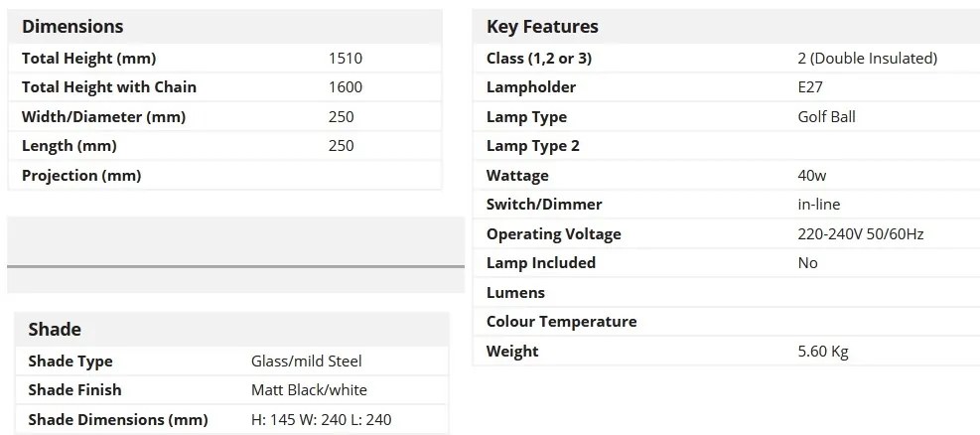This screenshot has height=435, width=980.
Task: Select the Width/Diameter (mm) label
Action: point(103,117)
